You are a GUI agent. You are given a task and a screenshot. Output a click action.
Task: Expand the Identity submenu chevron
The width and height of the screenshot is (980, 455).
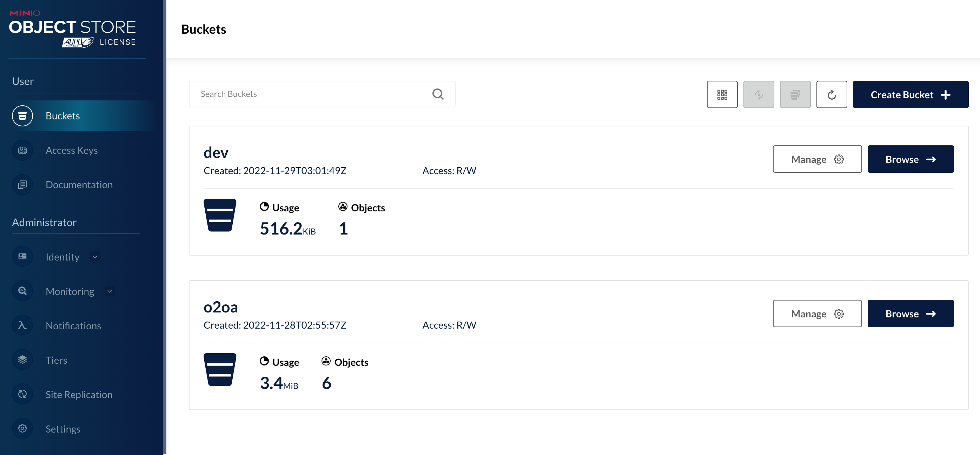(x=95, y=257)
